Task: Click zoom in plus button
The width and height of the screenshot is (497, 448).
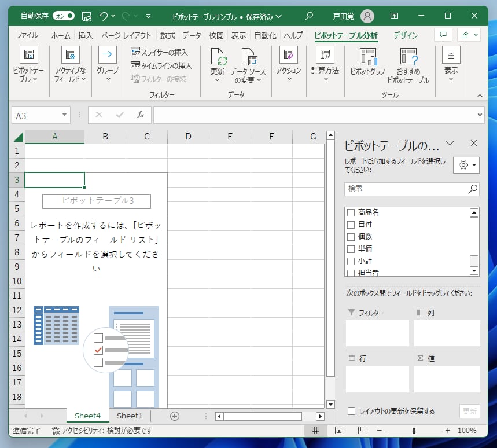Action: [x=447, y=430]
